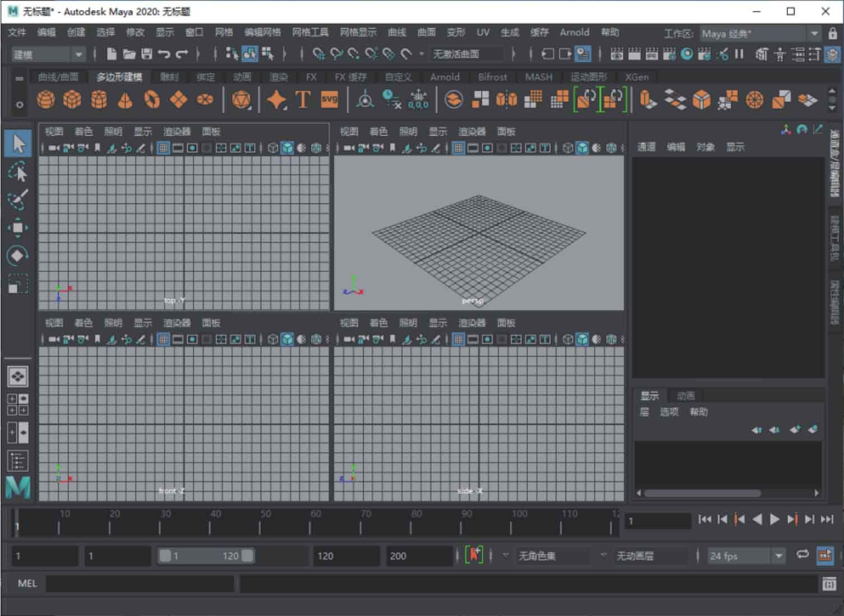The height and width of the screenshot is (616, 844).
Task: Click the MEL command line label
Action: (x=27, y=583)
